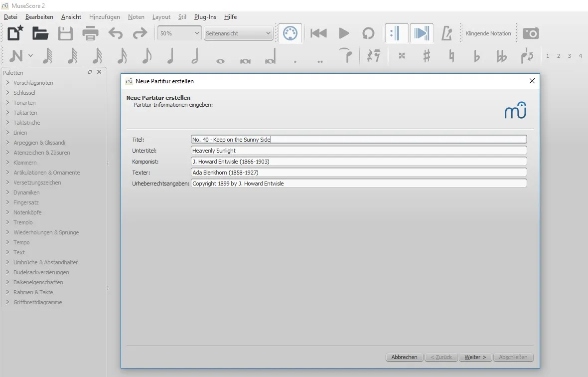
Task: Open the Seitenansicht view dropdown
Action: click(x=238, y=33)
